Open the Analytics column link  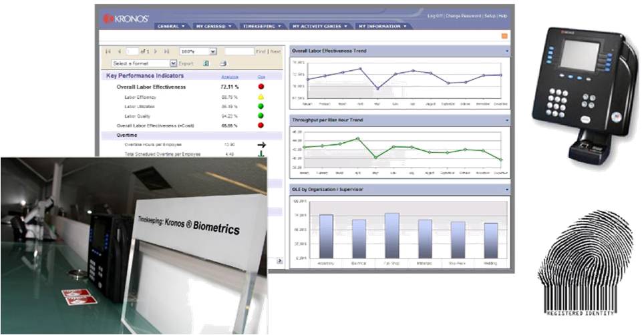230,77
